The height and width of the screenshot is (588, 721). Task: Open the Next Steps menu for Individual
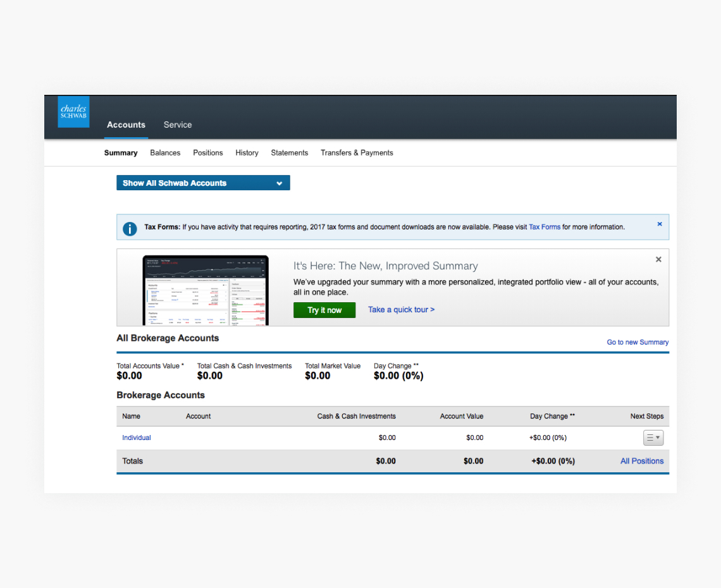pos(653,438)
